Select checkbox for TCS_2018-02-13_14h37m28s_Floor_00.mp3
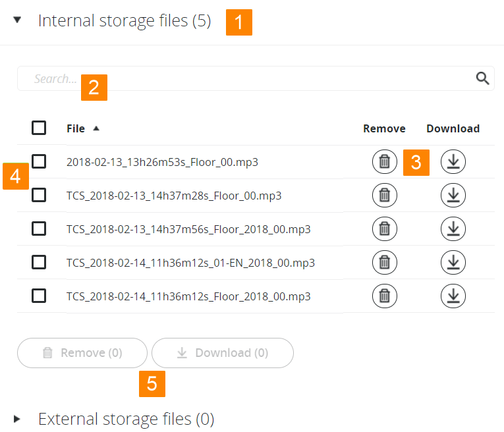The image size is (504, 432). pyautogui.click(x=39, y=195)
